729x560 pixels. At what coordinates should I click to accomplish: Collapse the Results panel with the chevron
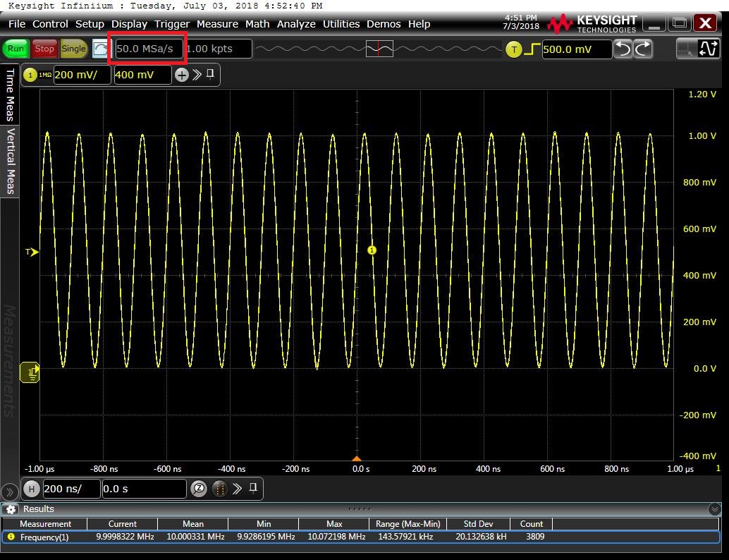pos(713,509)
